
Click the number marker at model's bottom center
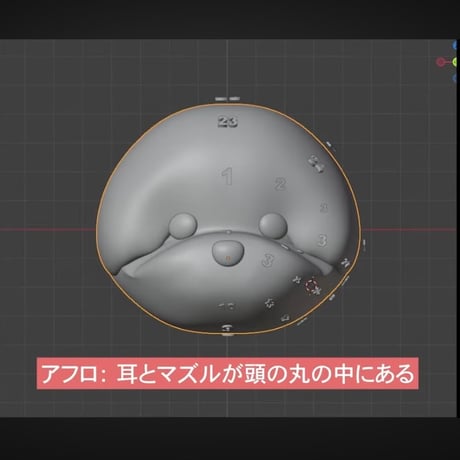coord(227,329)
